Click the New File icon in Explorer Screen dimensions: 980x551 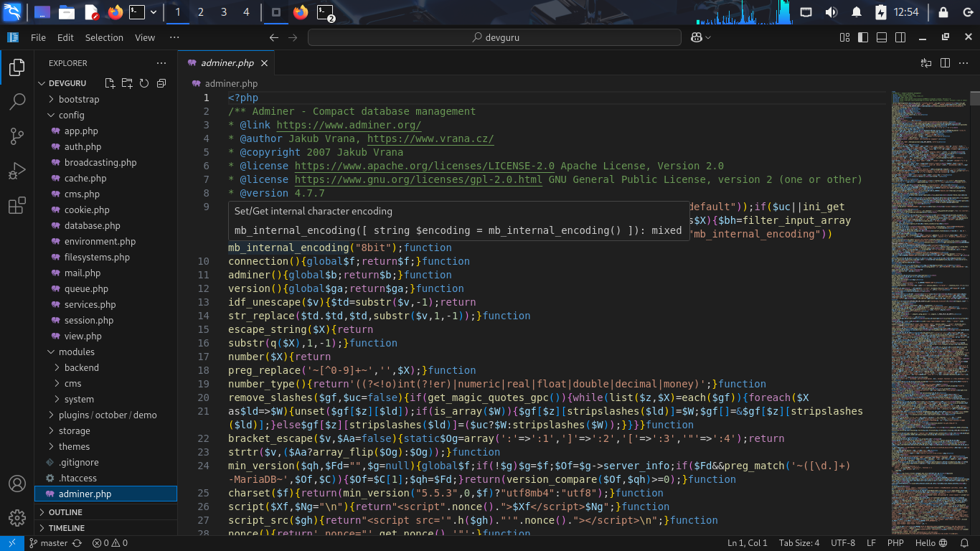pos(110,83)
